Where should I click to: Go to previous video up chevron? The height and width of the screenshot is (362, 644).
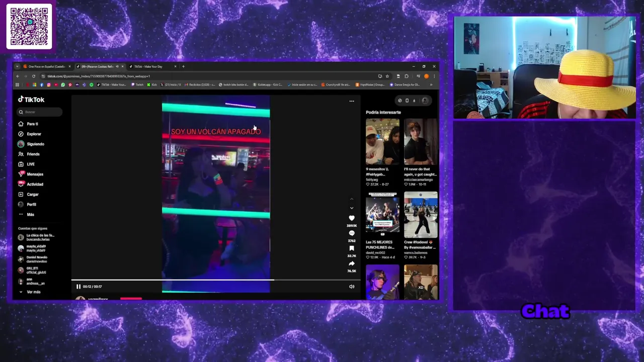tap(352, 199)
